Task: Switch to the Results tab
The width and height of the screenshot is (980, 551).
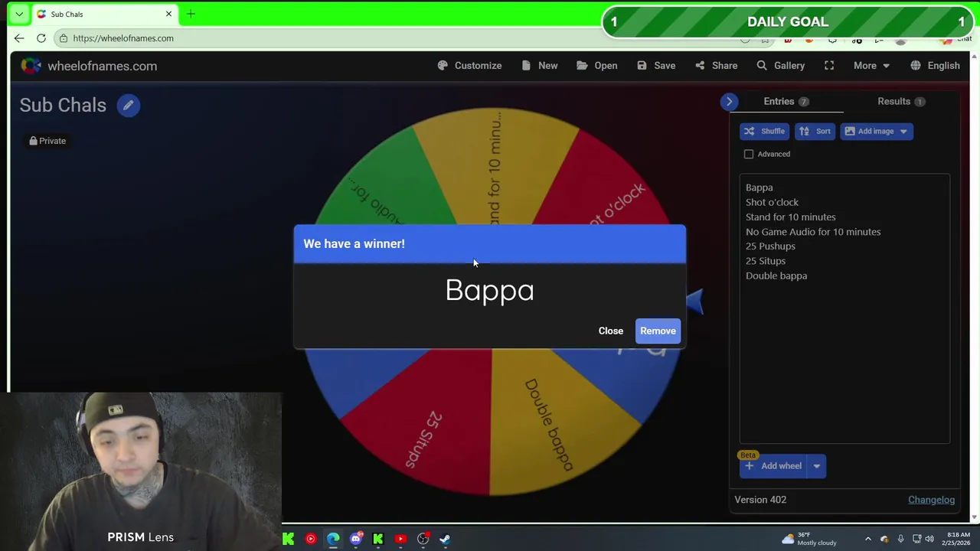Action: click(x=901, y=102)
